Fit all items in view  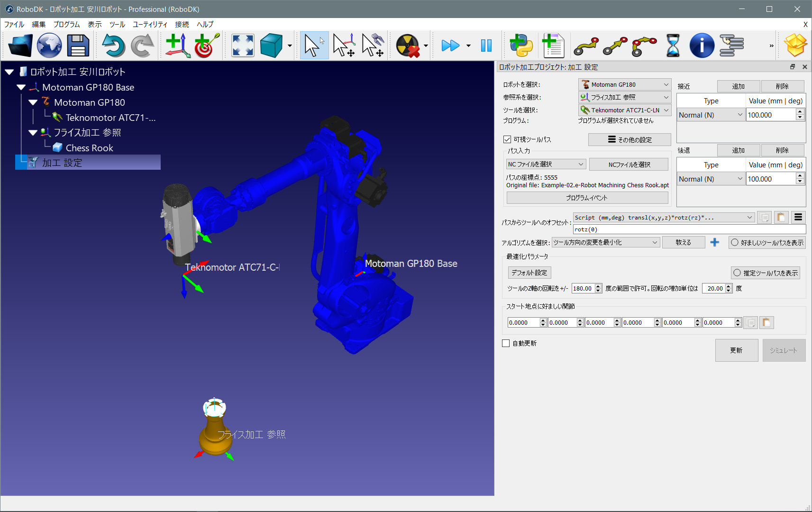point(243,46)
